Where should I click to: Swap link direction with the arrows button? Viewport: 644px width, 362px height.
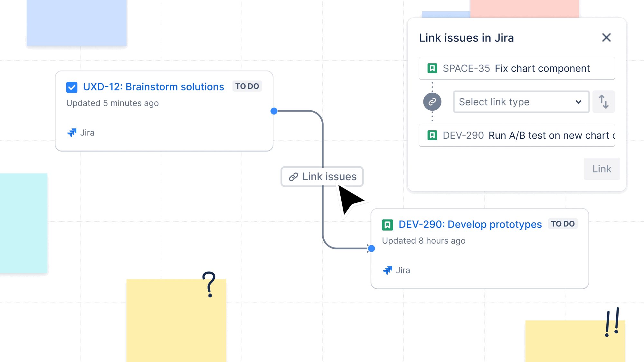coord(603,102)
